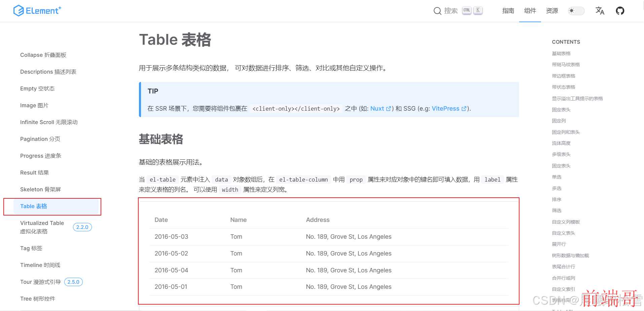This screenshot has width=644, height=311.
Task: Jump to 固定列和表头 in contents
Action: click(x=566, y=132)
